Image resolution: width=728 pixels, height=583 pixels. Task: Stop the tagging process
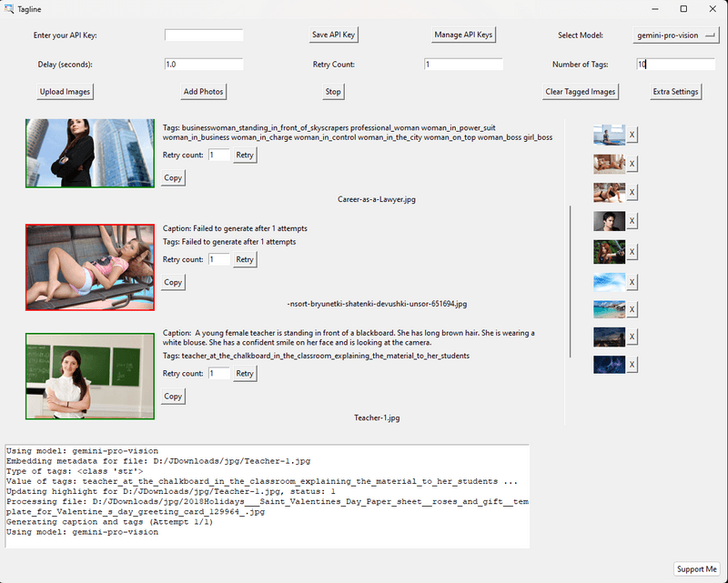coord(333,92)
